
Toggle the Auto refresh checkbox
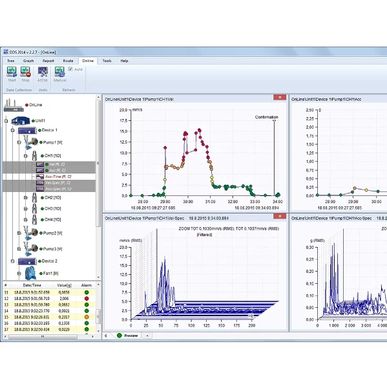[70, 69]
